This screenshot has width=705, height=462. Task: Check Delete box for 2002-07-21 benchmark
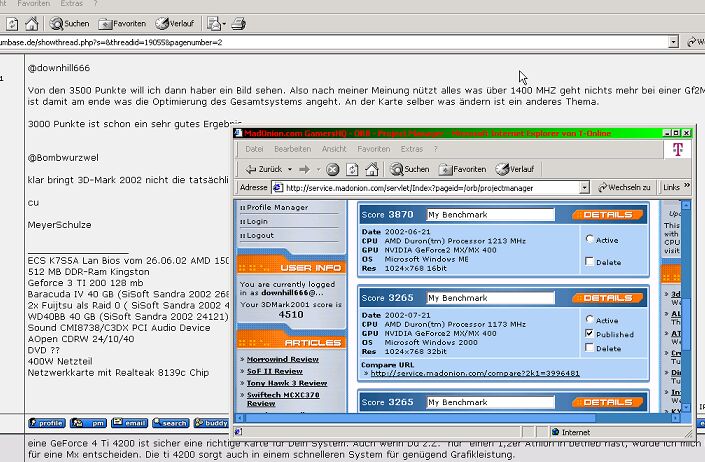tap(589, 347)
